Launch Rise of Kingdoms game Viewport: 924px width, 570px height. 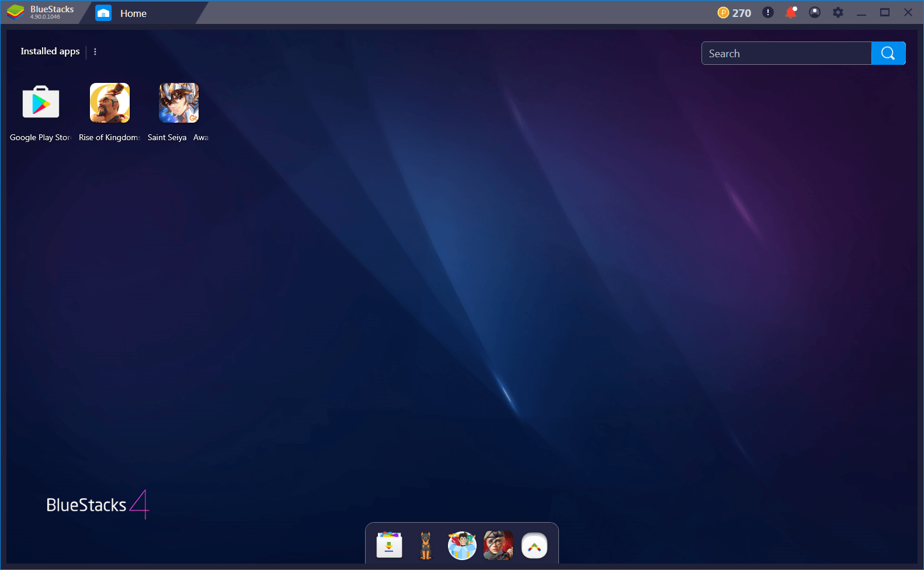[x=109, y=103]
